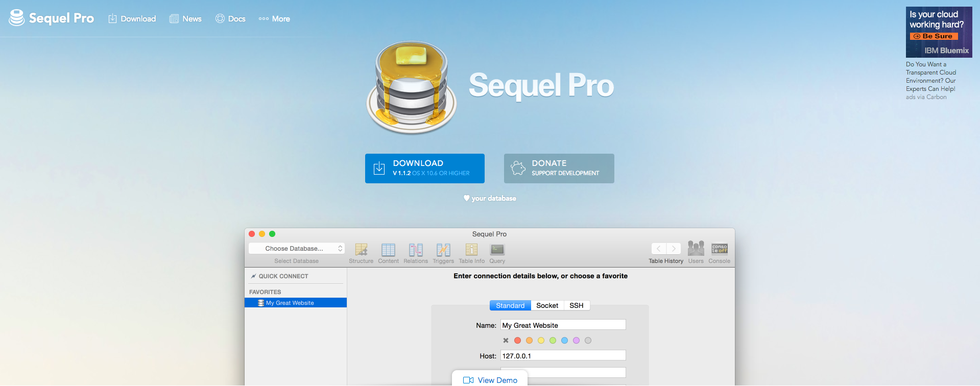Open the Console toolbar icon
This screenshot has height=386, width=980.
click(x=720, y=252)
